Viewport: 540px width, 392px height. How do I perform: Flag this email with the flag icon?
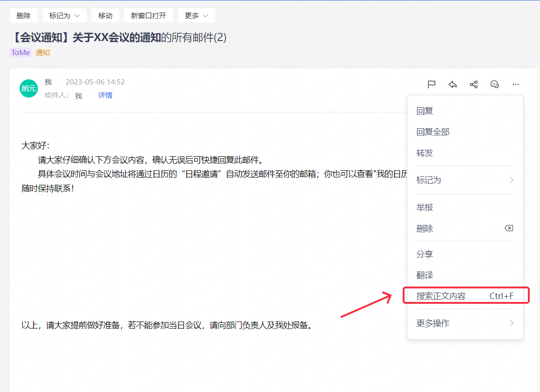point(432,84)
